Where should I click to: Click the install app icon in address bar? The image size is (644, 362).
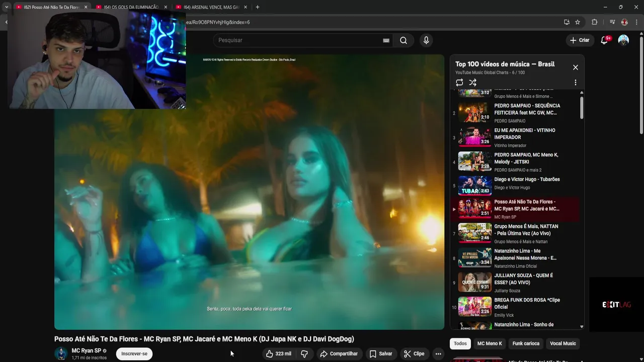567,22
